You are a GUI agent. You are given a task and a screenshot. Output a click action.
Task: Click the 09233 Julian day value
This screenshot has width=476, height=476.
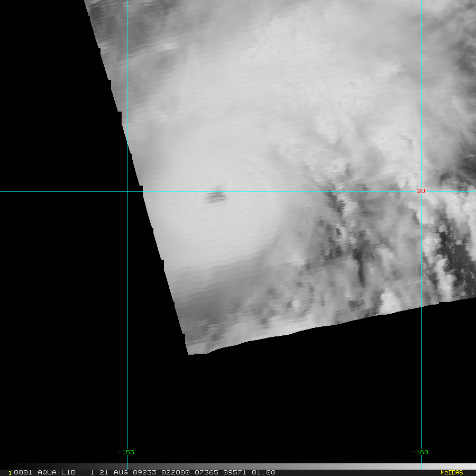click(x=144, y=472)
